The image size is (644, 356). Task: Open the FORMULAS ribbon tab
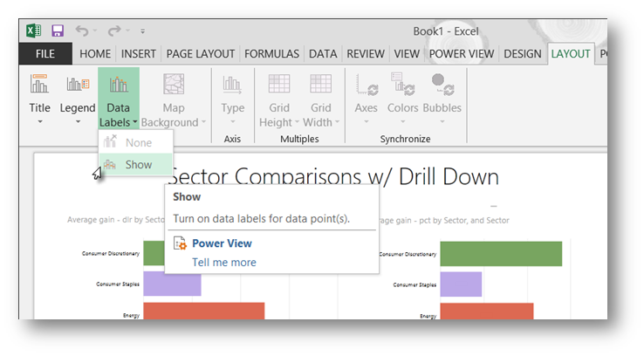[x=272, y=54]
